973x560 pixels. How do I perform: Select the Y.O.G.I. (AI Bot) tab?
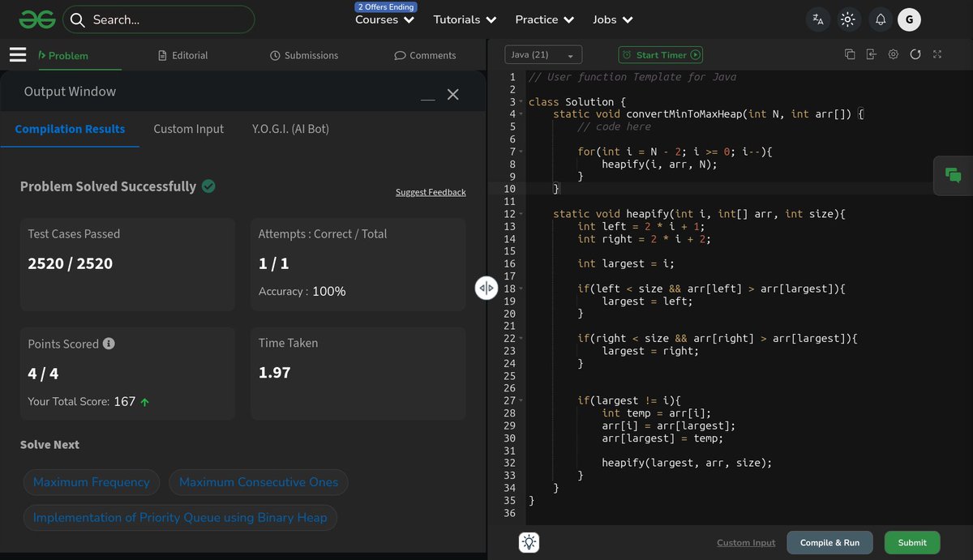click(x=290, y=129)
